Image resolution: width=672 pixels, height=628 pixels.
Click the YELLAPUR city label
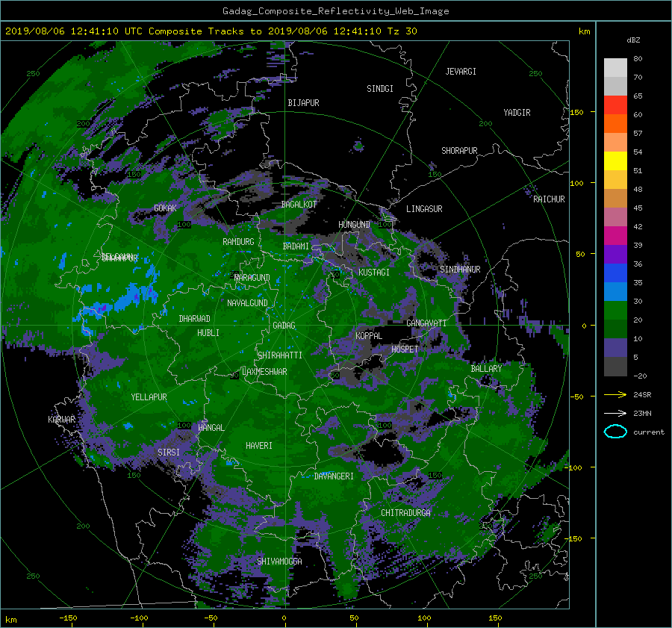(149, 397)
